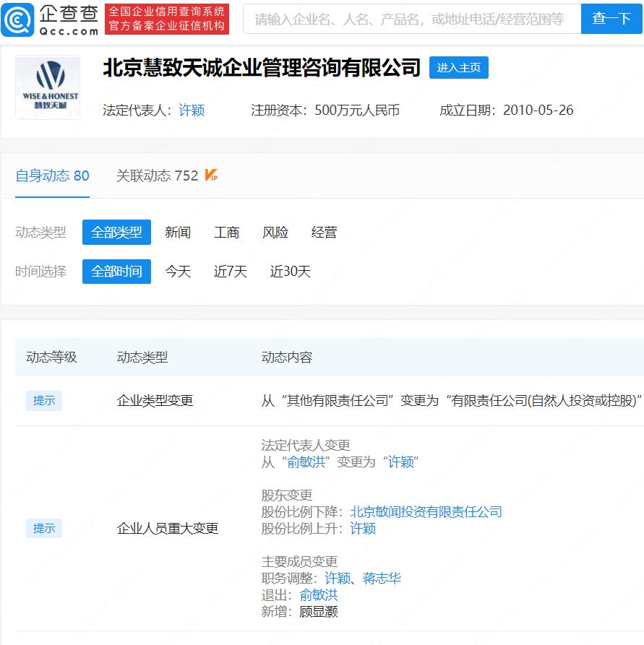The width and height of the screenshot is (644, 645).
Task: Filter dynamics by 工商 type
Action: [226, 233]
